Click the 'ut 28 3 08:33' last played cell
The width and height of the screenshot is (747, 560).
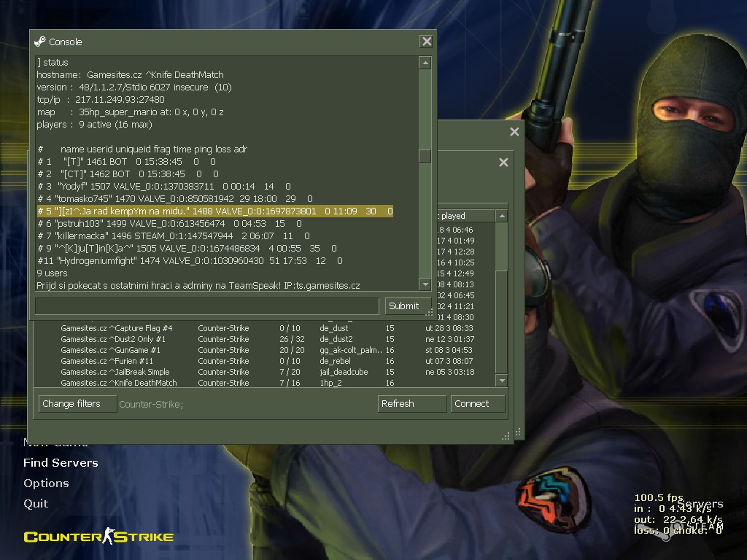click(449, 328)
